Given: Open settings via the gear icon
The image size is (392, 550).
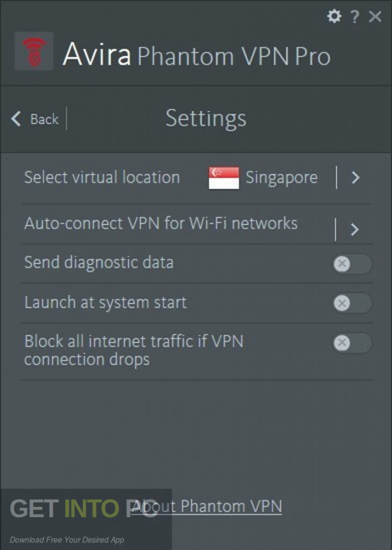Looking at the screenshot, I should tap(334, 17).
